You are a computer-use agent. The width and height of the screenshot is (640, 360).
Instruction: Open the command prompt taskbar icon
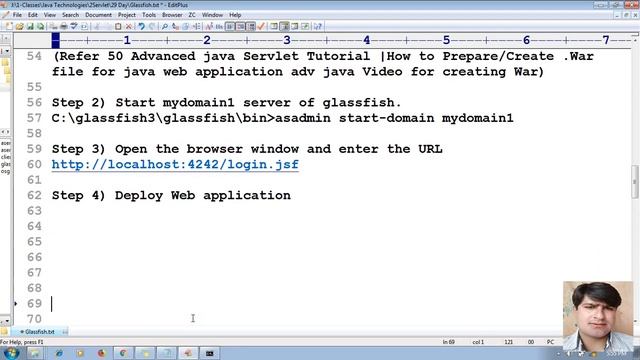[209, 353]
